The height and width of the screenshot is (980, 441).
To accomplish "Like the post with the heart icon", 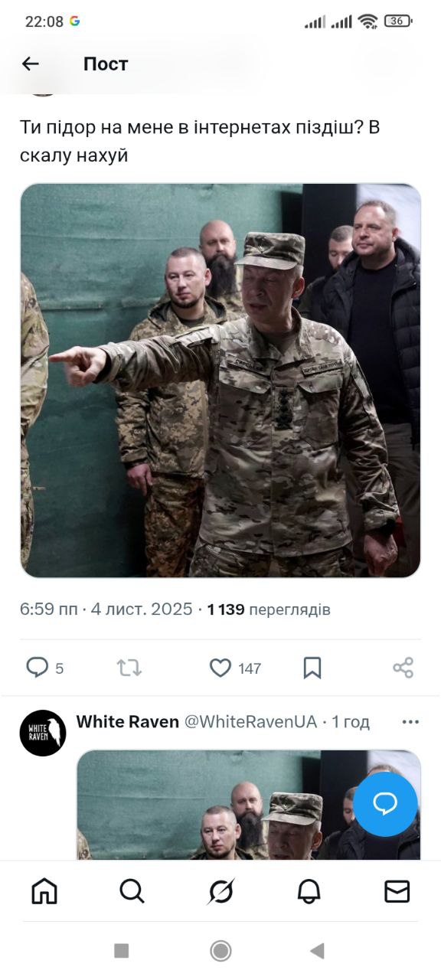I will click(220, 668).
